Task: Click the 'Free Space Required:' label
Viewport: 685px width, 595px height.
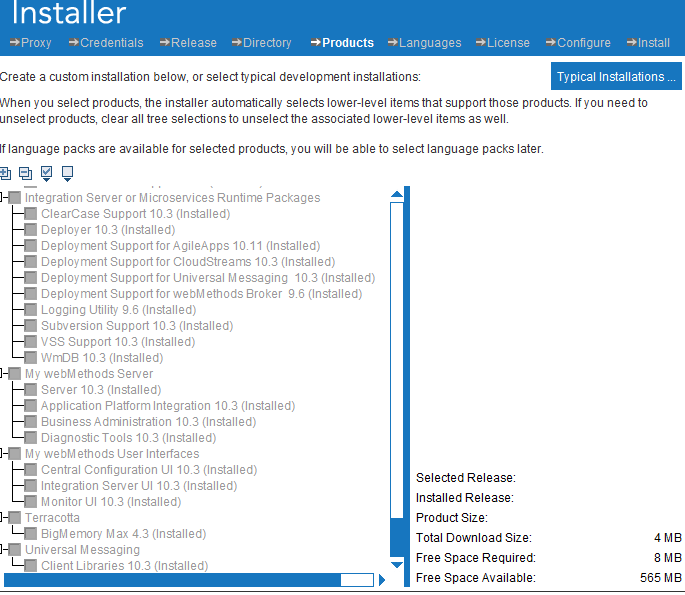Action: click(x=476, y=557)
